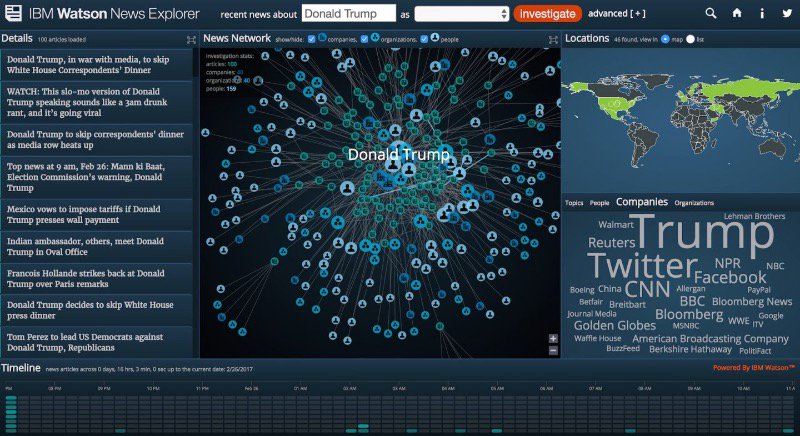The width and height of the screenshot is (800, 436).
Task: Open Francois Hollande strikes back article
Action: click(96, 278)
